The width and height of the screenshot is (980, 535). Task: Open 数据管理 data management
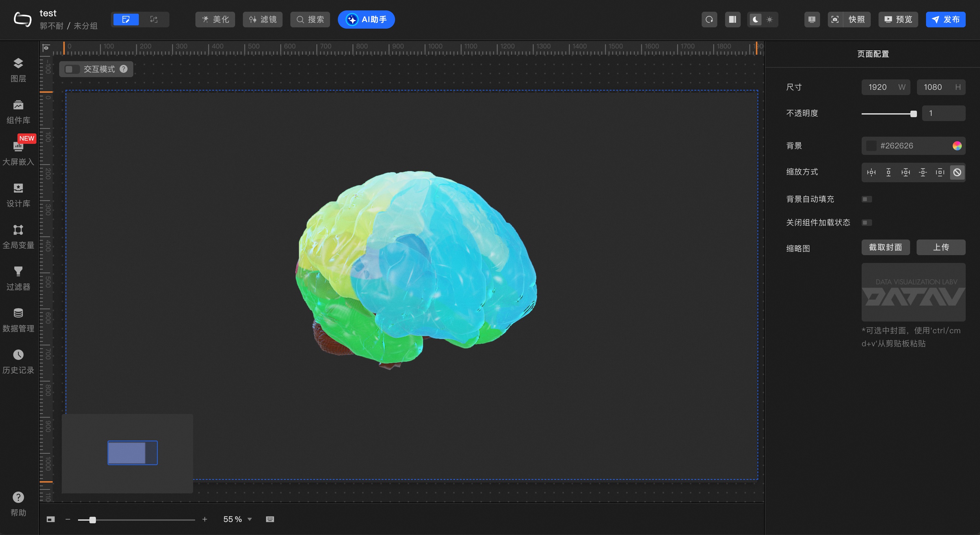[x=18, y=320]
